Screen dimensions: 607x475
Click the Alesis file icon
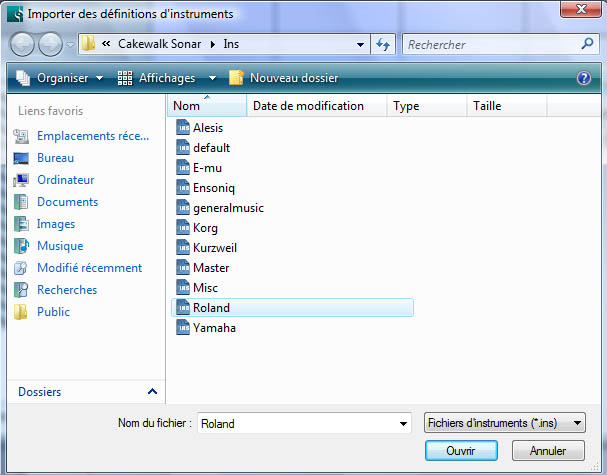(x=183, y=127)
